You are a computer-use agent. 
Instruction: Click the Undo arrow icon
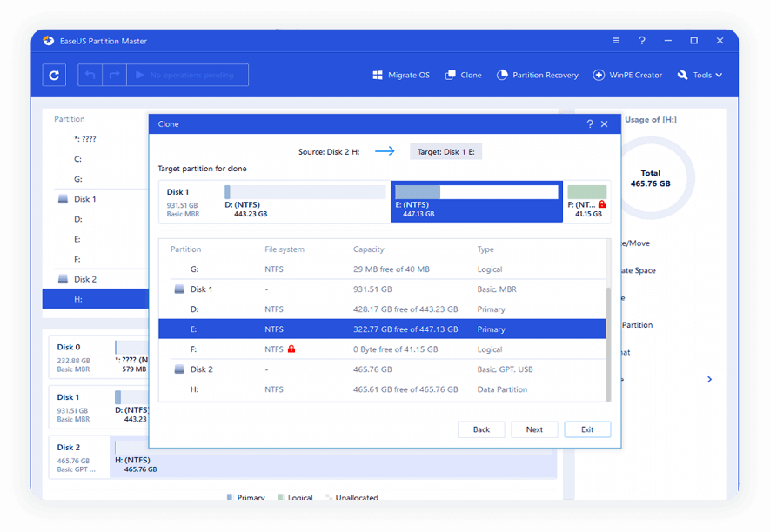tap(90, 76)
